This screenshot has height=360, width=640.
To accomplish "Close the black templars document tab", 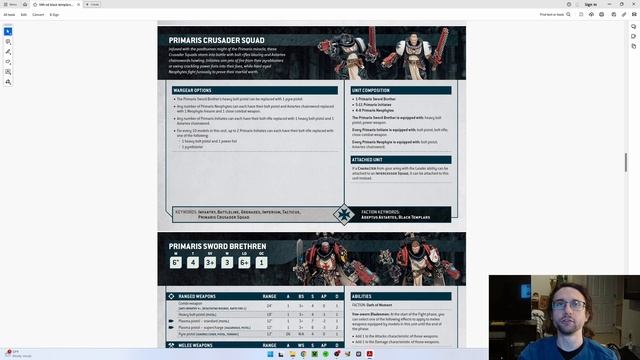I will coord(78,4).
